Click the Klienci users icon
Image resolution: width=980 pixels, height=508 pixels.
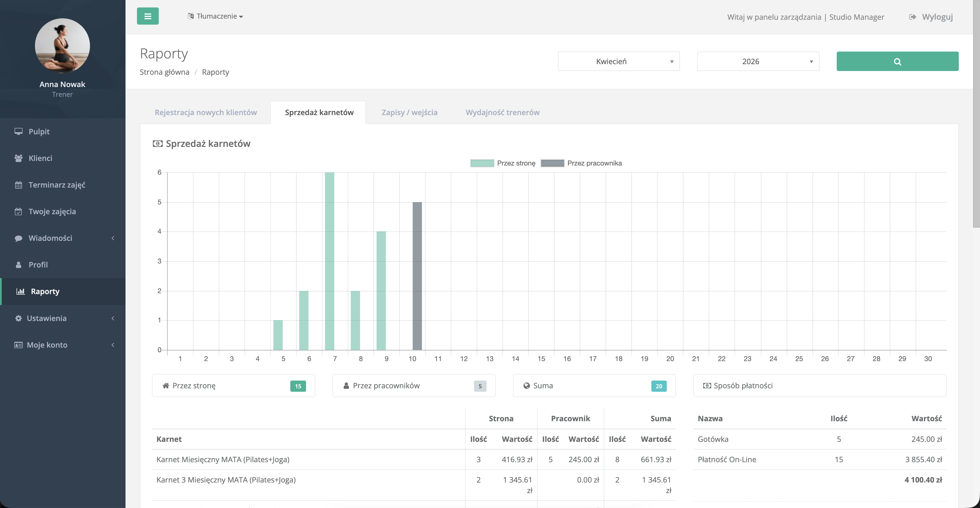pyautogui.click(x=18, y=158)
